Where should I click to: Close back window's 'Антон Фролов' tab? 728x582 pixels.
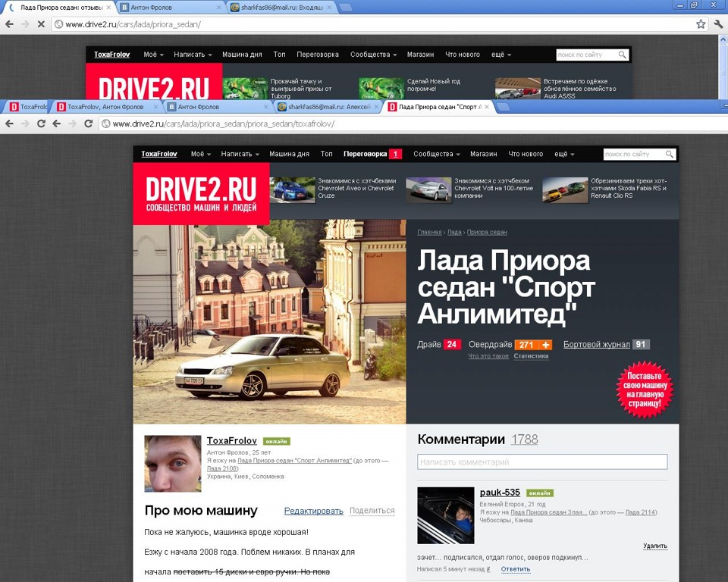click(x=219, y=8)
